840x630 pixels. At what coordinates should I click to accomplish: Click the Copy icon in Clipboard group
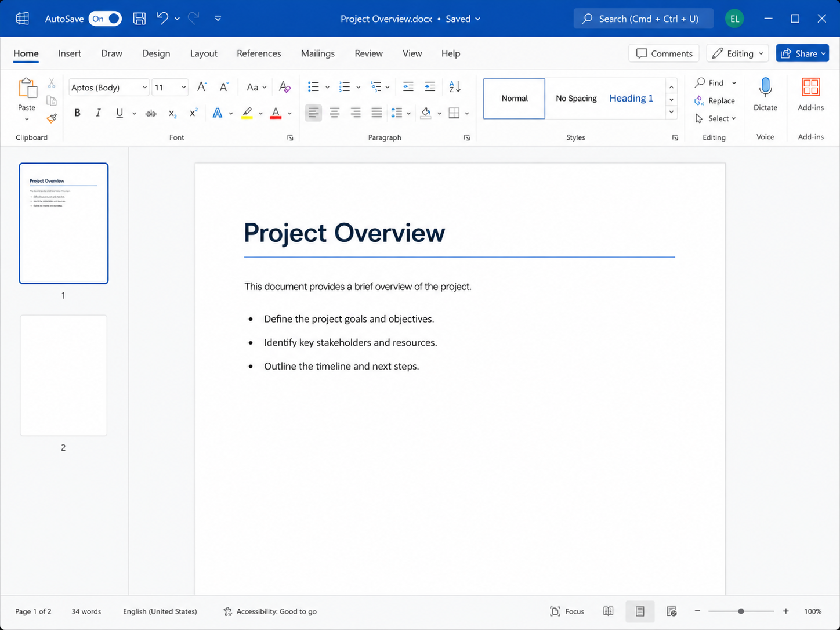tap(52, 101)
